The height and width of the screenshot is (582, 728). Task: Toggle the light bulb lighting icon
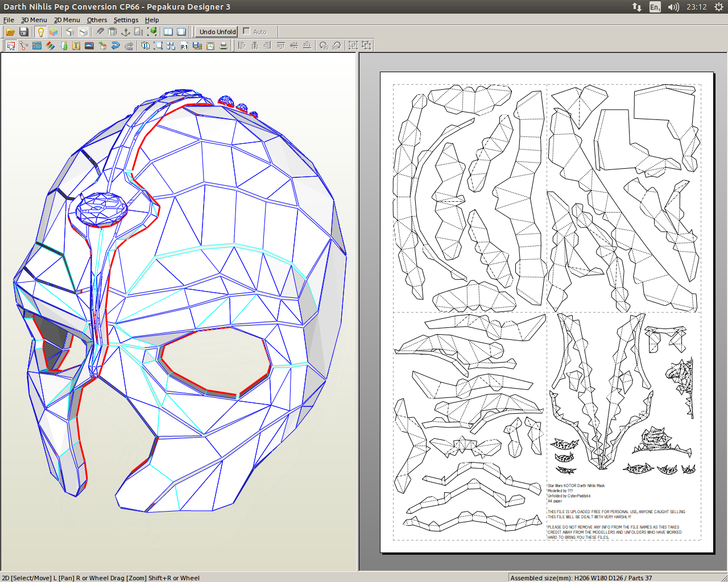coord(40,32)
